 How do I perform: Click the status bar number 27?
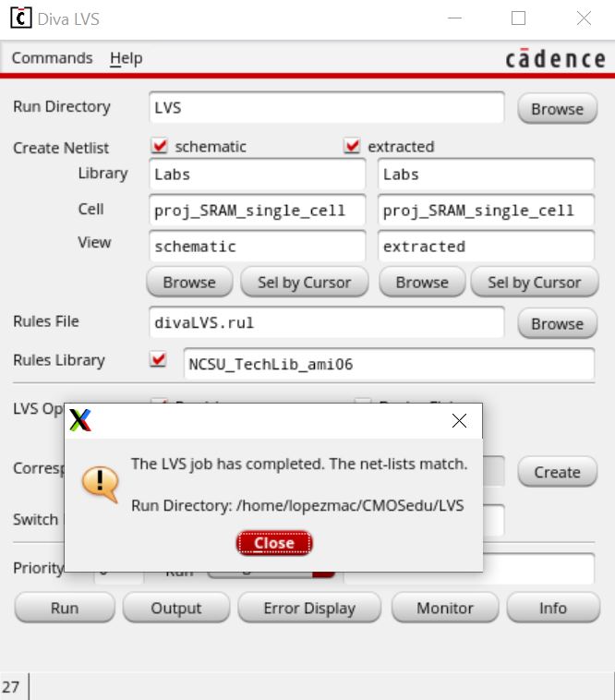11,686
